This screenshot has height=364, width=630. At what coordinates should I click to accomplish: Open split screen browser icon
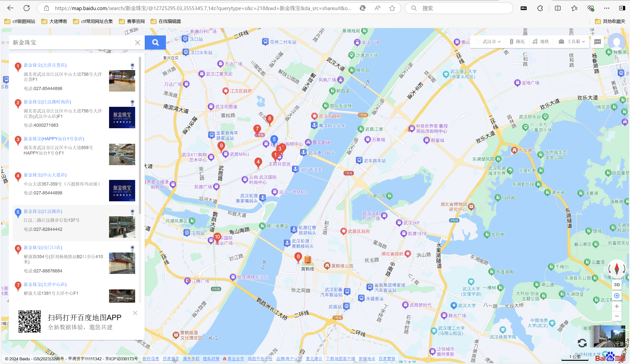pos(558,8)
